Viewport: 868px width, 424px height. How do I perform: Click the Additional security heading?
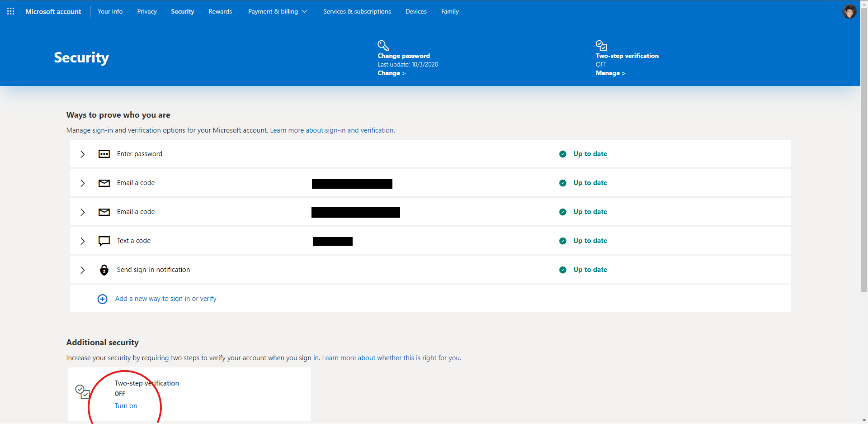pyautogui.click(x=103, y=343)
